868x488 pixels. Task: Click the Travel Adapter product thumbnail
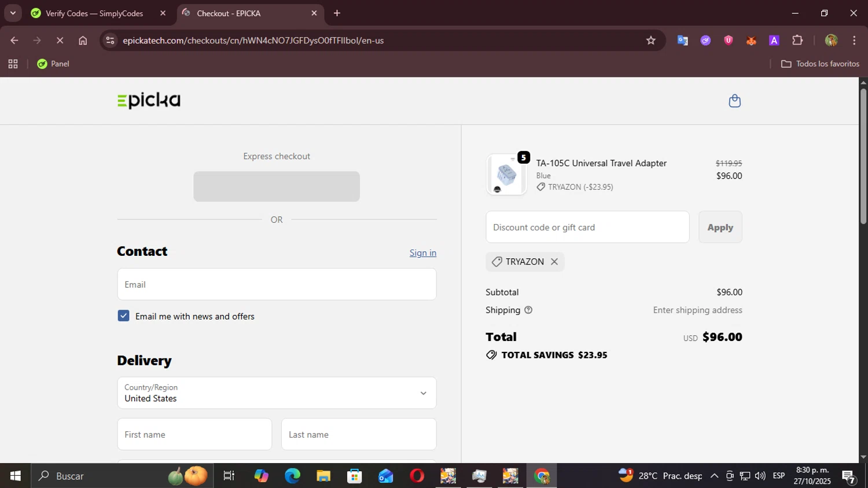[506, 174]
